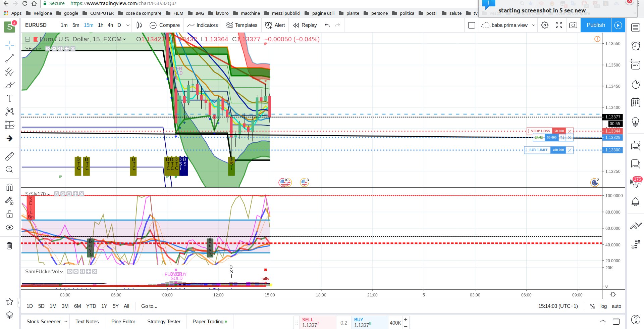Open the measure ruler tool
The width and height of the screenshot is (644, 329).
[x=9, y=156]
